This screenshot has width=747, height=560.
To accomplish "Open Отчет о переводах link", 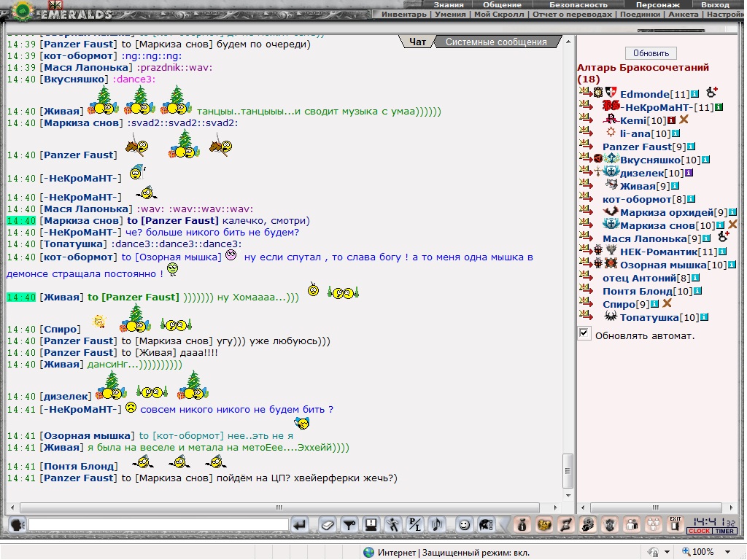I will pos(572,14).
